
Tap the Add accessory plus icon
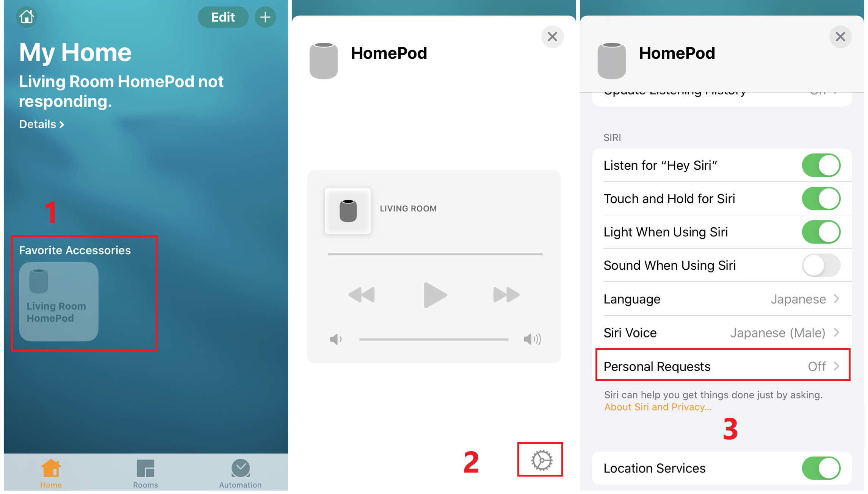point(266,17)
